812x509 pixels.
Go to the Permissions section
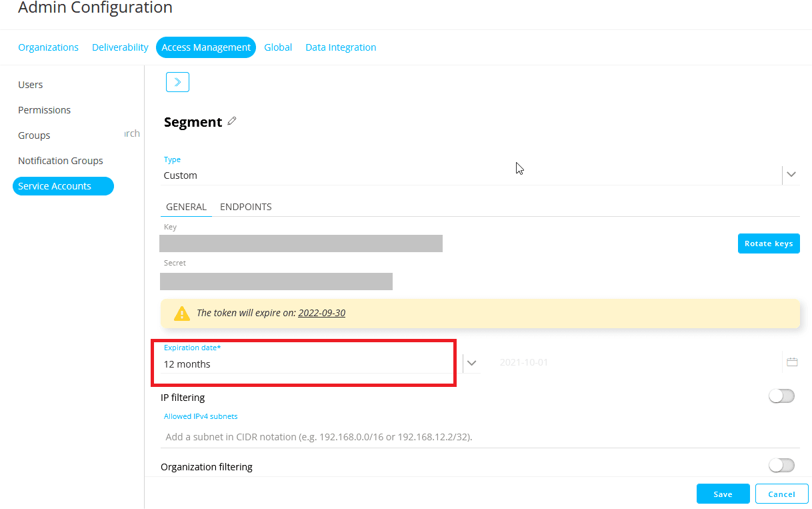pos(44,109)
